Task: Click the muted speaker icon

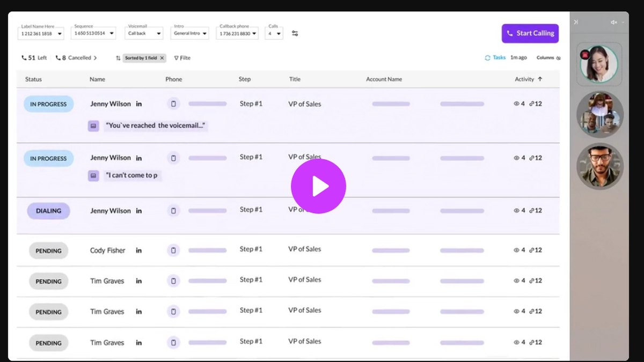Action: point(614,23)
